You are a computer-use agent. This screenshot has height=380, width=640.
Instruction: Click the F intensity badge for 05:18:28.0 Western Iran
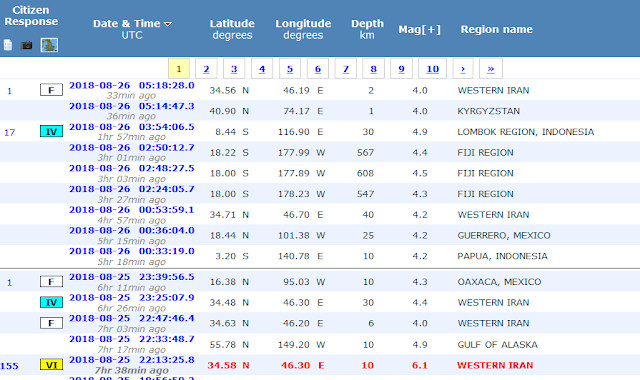pos(51,90)
